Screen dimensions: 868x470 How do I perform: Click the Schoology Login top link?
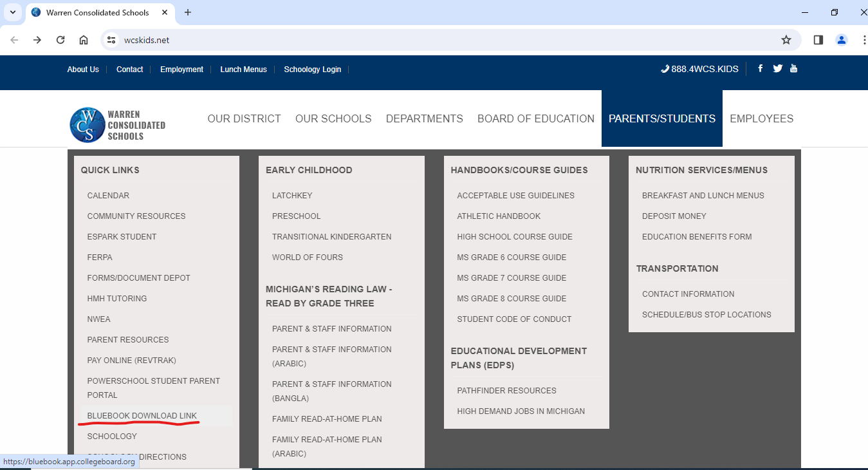(312, 70)
